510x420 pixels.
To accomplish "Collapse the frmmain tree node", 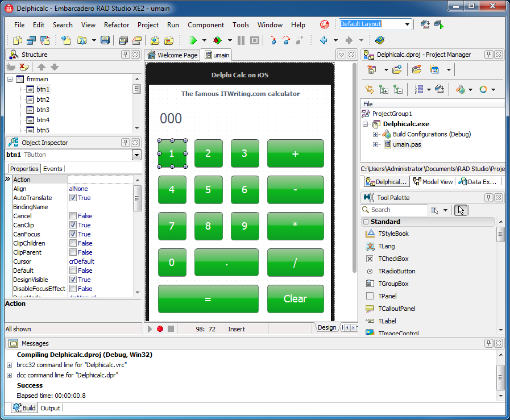I will click(x=10, y=79).
